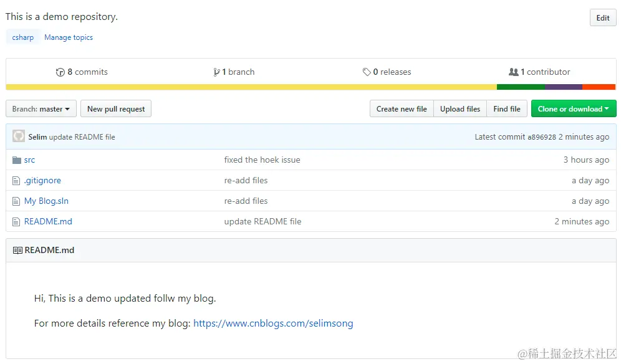621x364 pixels.
Task: Open the cnblogs.com/selimsong blog link
Action: [x=273, y=323]
